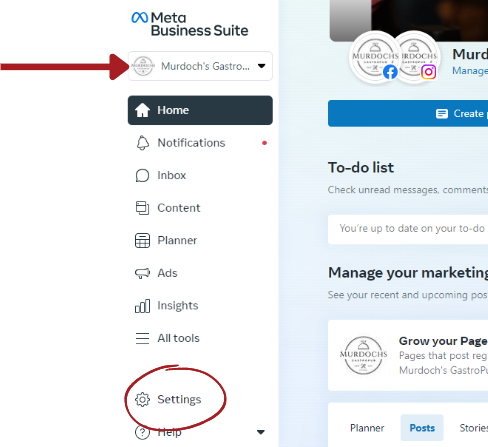Open Settings in sidebar
488x447 pixels.
tap(200, 399)
